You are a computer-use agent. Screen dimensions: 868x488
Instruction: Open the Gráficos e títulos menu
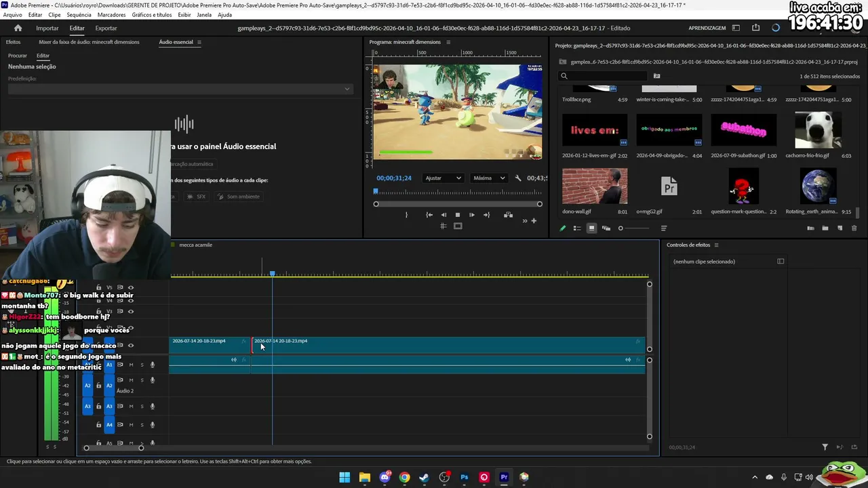pyautogui.click(x=152, y=15)
